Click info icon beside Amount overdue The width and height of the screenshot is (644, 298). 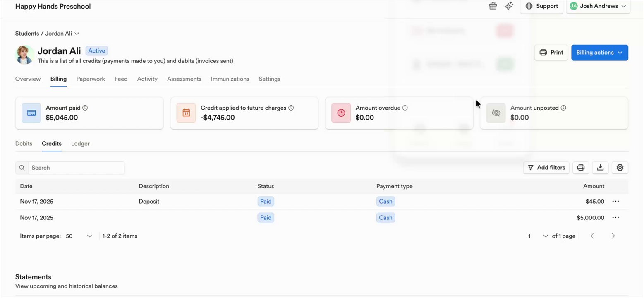[405, 108]
